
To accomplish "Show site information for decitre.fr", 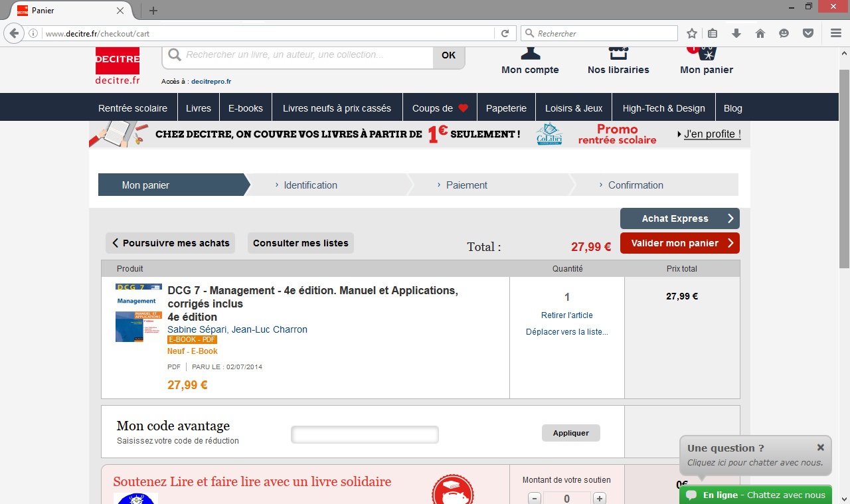I will coord(34,33).
